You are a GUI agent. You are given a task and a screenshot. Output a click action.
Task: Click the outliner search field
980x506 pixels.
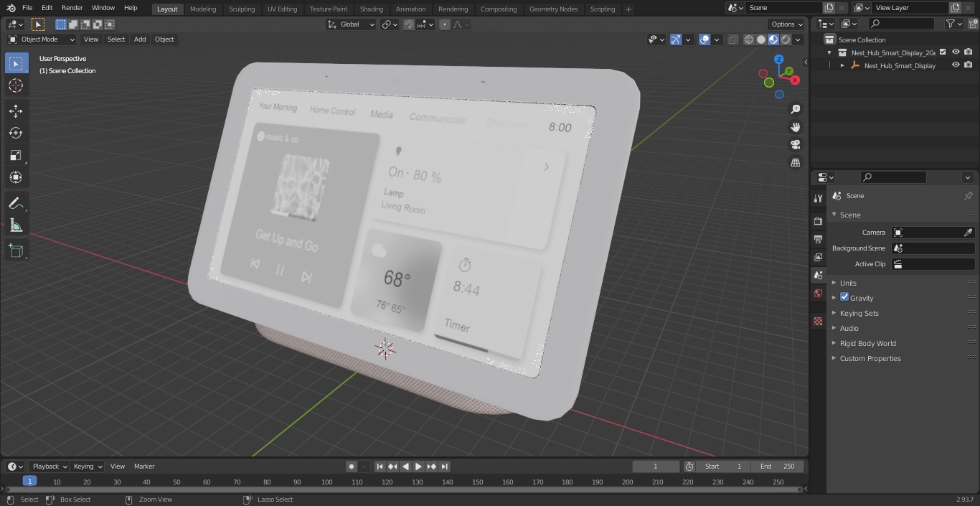click(x=901, y=24)
